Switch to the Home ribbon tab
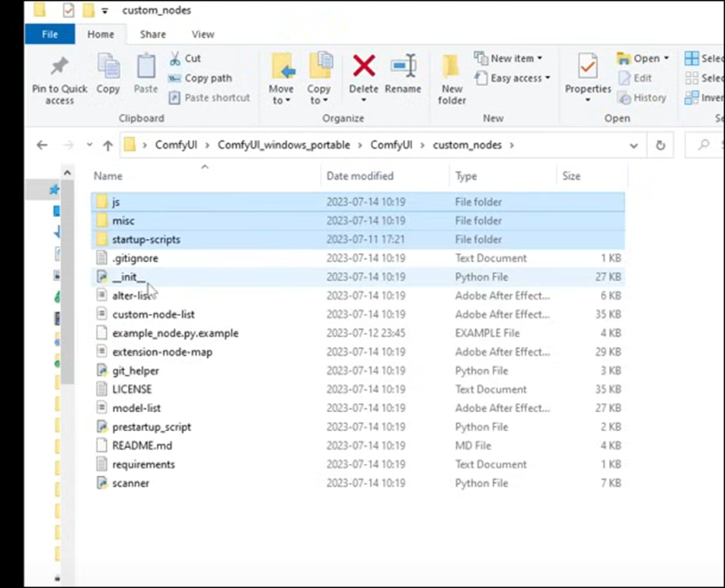The height and width of the screenshot is (588, 725). [101, 34]
